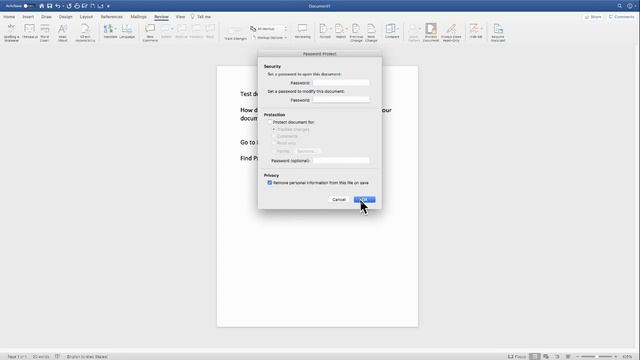Go to Previous Change

click(356, 33)
